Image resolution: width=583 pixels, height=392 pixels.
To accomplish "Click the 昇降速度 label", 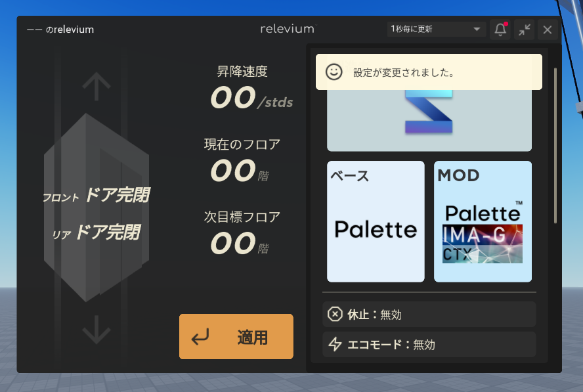I will [x=242, y=71].
